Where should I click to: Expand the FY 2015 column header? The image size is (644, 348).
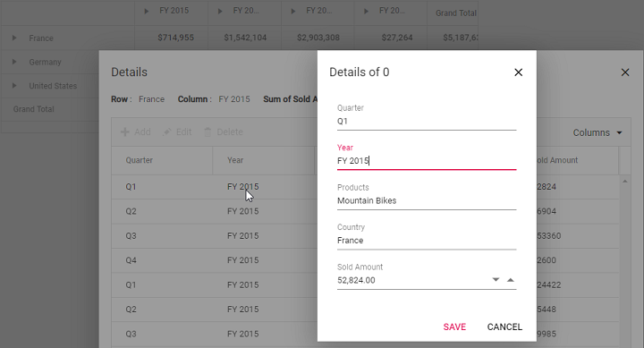[x=146, y=11]
